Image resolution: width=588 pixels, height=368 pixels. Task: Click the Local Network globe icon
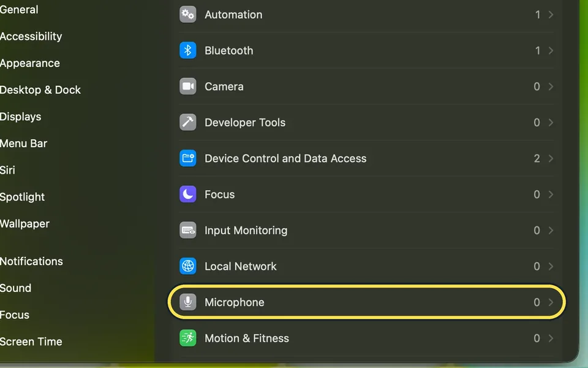188,266
